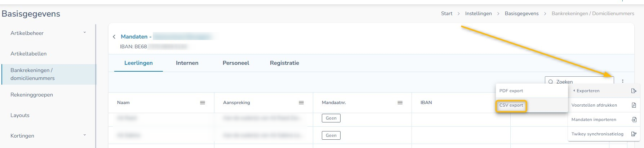This screenshot has width=644, height=148.
Task: Expand the Kortingen sidebar section
Action: (85, 135)
